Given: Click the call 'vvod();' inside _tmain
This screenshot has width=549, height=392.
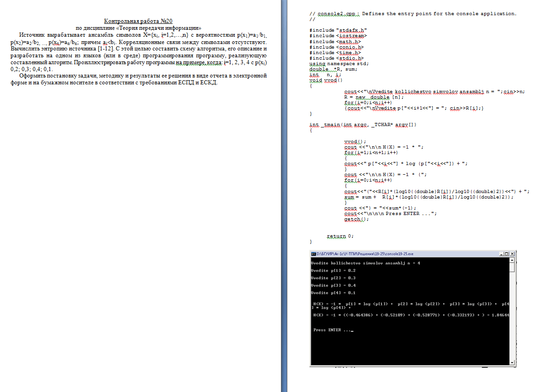Looking at the screenshot, I should point(355,142).
